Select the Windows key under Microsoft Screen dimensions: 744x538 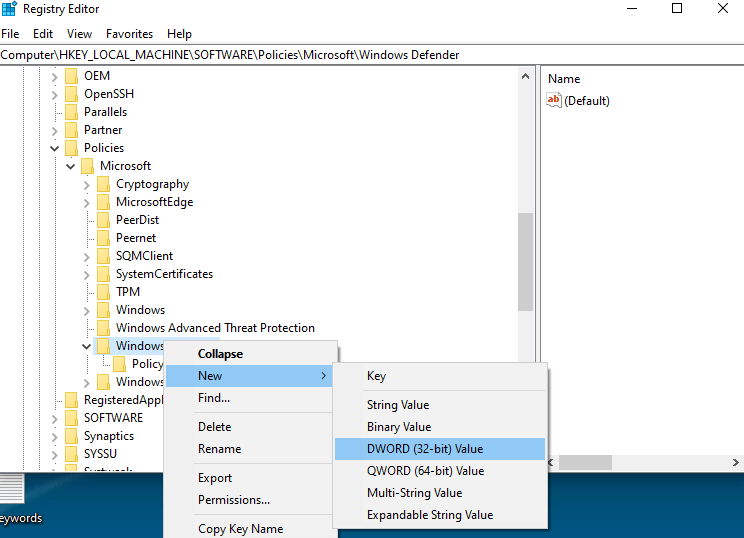tap(140, 310)
